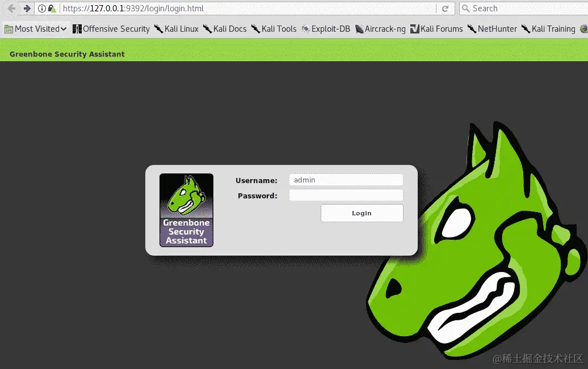The width and height of the screenshot is (588, 369).
Task: Click the Password label
Action: pos(258,196)
